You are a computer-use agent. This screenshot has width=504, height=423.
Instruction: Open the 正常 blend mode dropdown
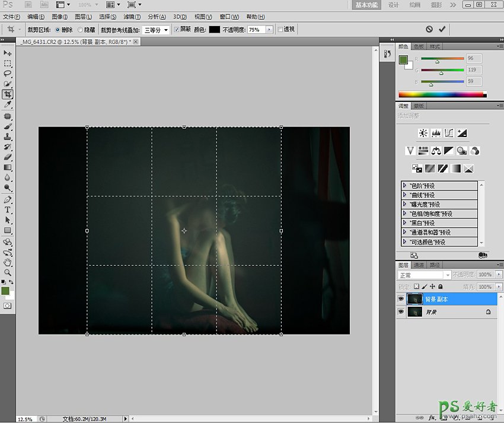pyautogui.click(x=423, y=275)
